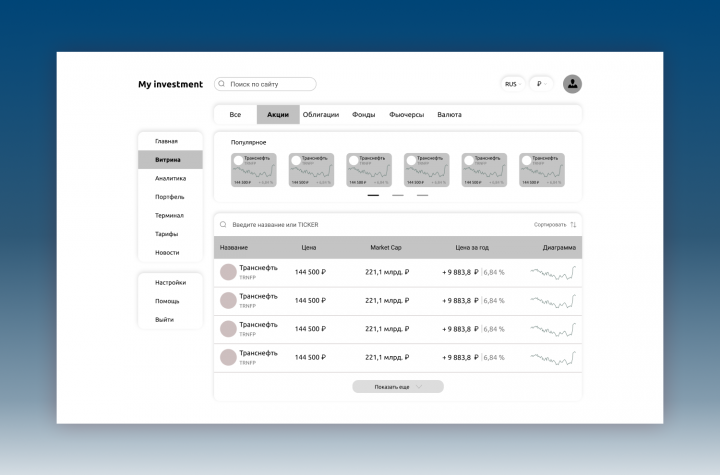Select the second carousel page indicator

click(x=398, y=195)
